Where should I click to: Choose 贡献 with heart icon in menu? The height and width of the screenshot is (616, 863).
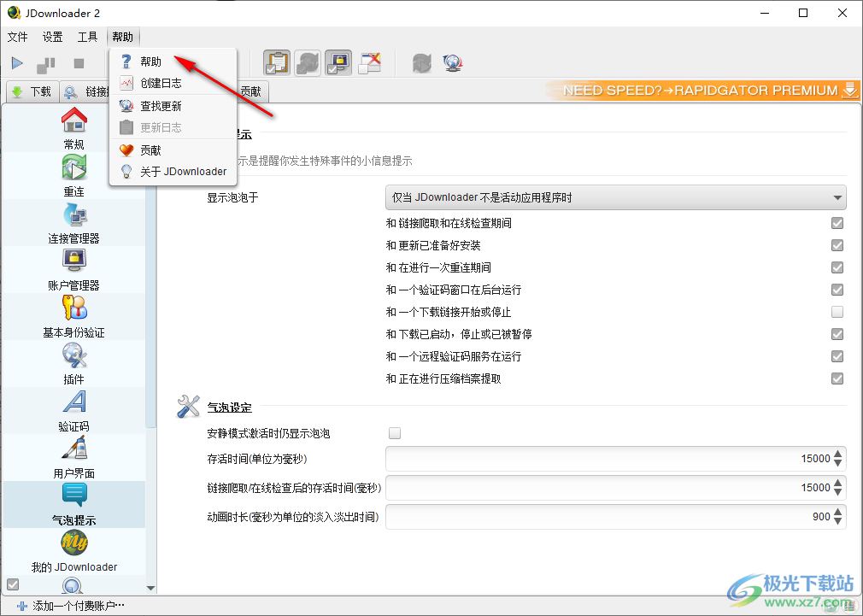pyautogui.click(x=173, y=150)
